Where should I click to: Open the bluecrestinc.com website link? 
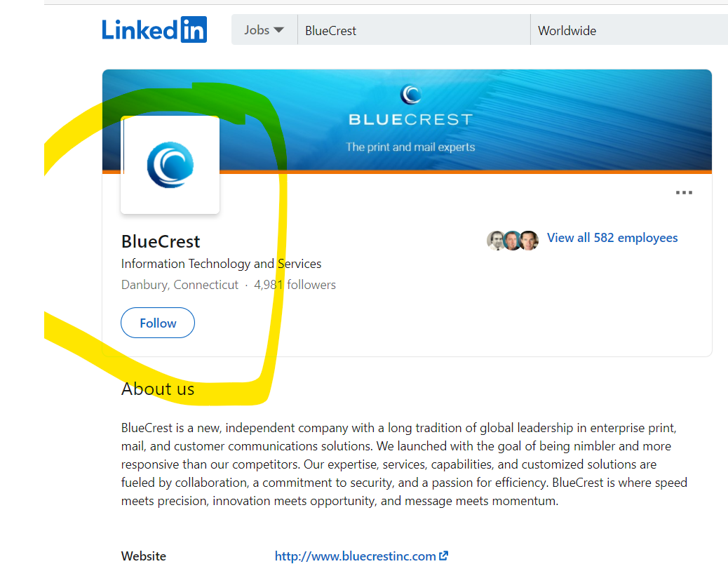pos(355,556)
